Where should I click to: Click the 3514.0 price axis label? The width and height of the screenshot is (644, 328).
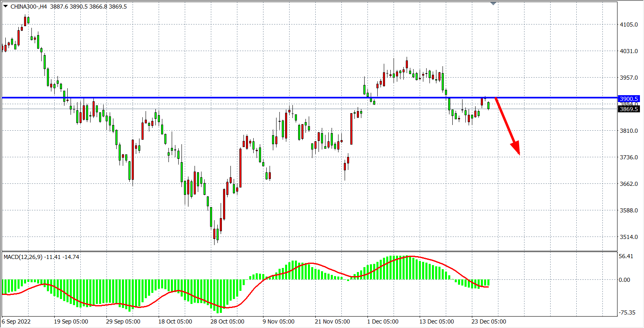[629, 237]
